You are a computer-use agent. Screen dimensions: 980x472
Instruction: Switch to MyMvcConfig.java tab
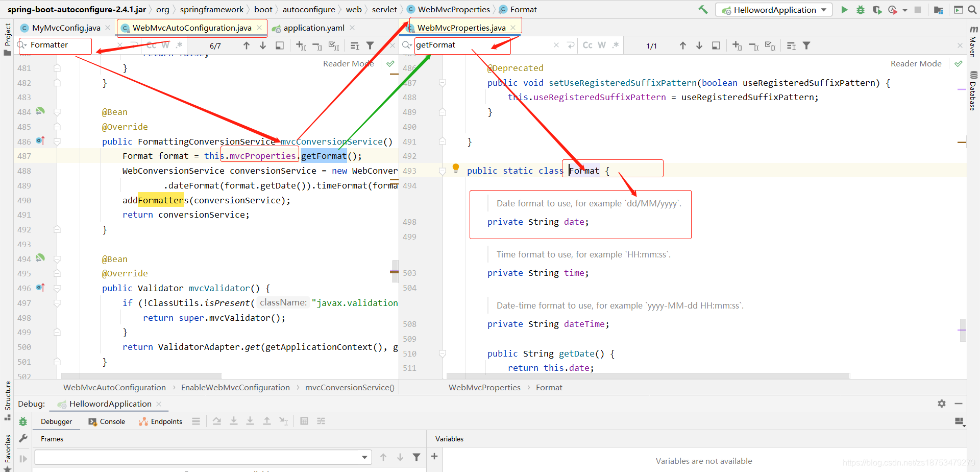coord(66,28)
